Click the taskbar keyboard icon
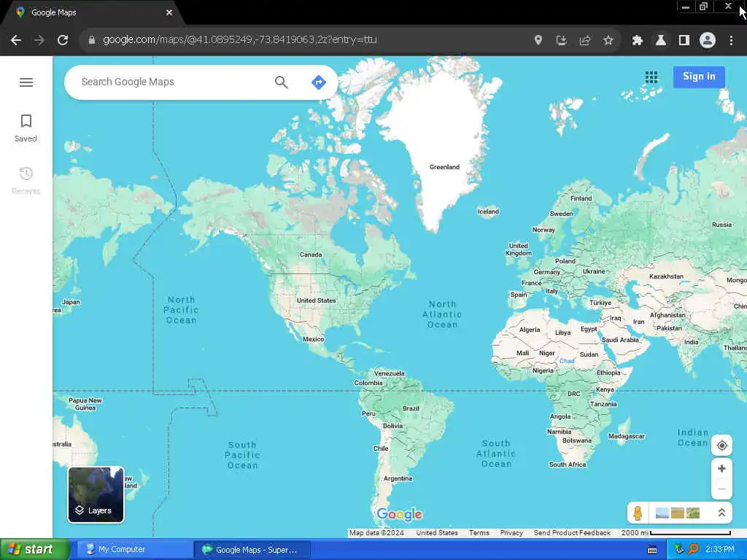This screenshot has width=747, height=560. point(652,550)
